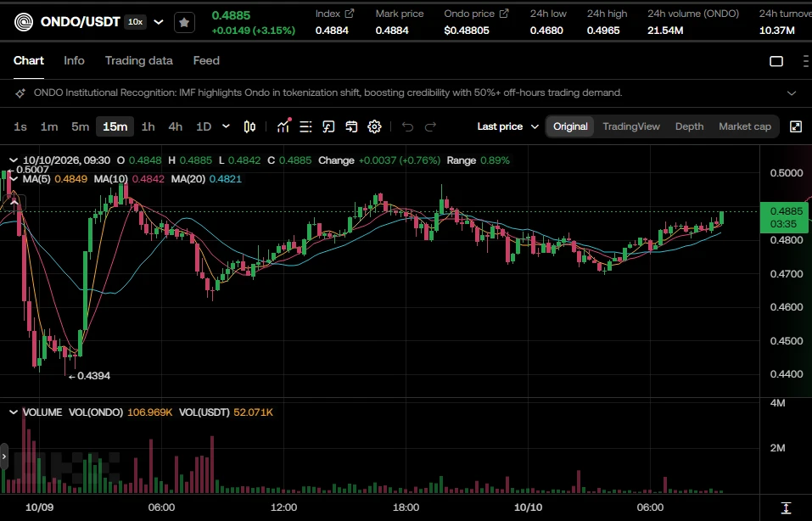This screenshot has height=521, width=812.
Task: Open the candlestick chart type selector
Action: coord(249,127)
